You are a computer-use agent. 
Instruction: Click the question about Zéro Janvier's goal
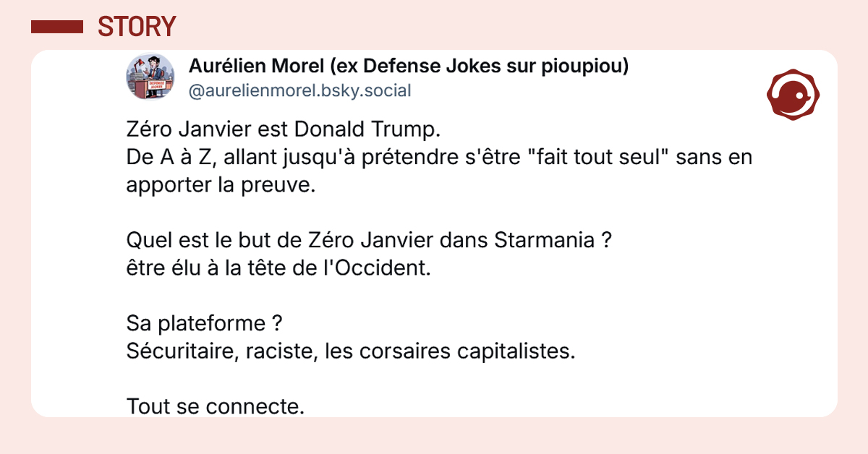pyautogui.click(x=370, y=240)
